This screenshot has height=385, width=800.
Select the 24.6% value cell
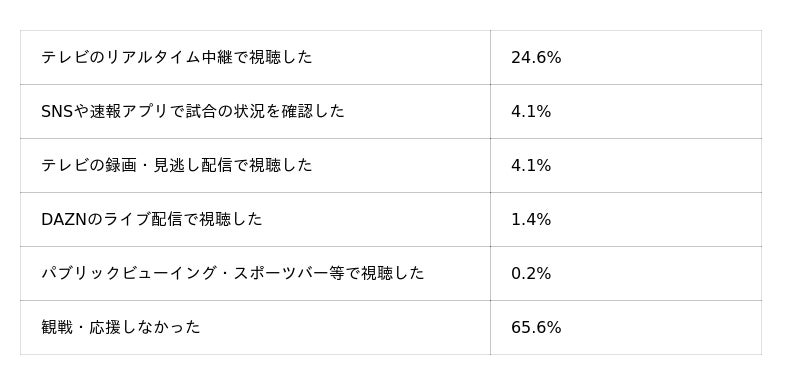click(536, 58)
